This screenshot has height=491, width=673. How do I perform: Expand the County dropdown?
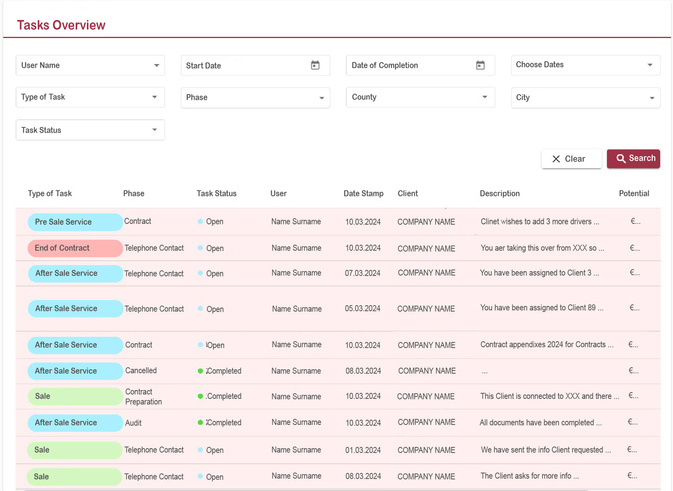click(420, 98)
